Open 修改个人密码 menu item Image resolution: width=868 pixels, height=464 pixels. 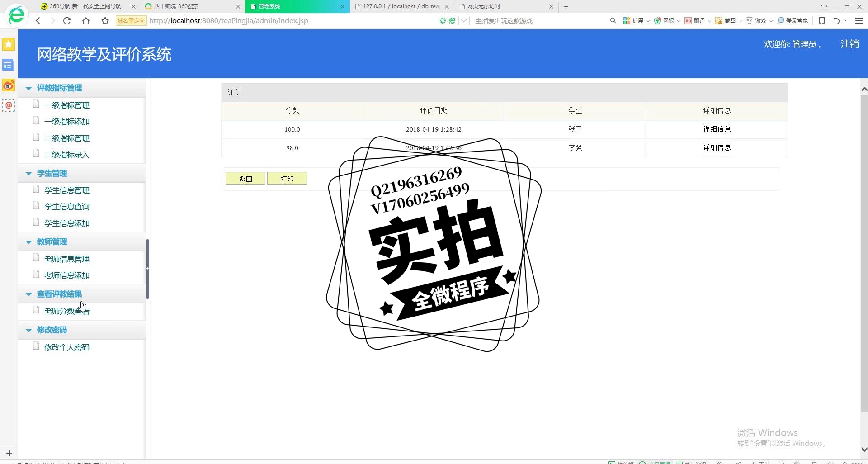[x=67, y=347]
